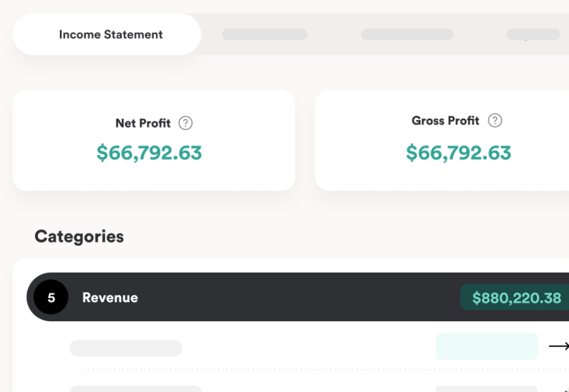Image resolution: width=569 pixels, height=392 pixels.
Task: Click the $880,220.38 revenue amount pill
Action: coord(516,297)
